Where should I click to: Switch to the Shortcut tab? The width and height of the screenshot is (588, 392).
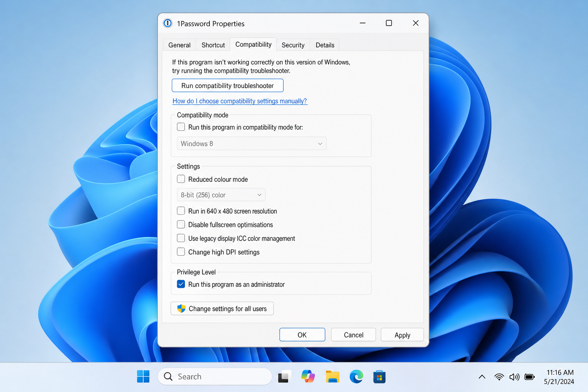(x=213, y=45)
